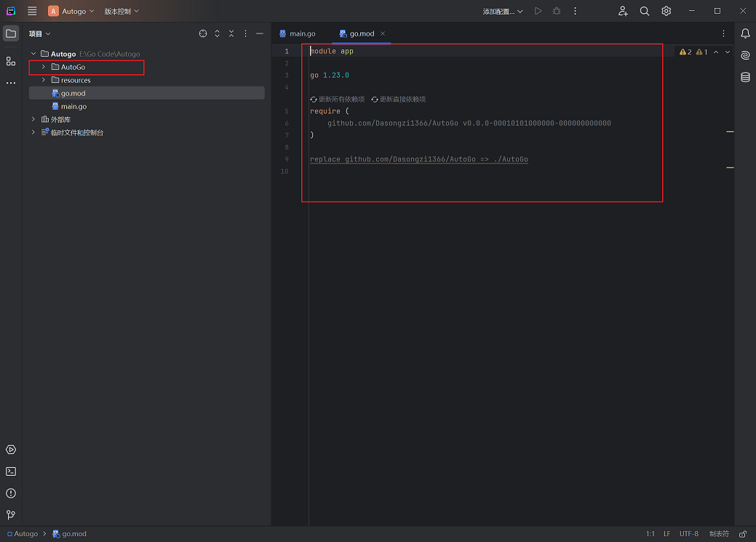
Task: Open Project panel options menu
Action: coord(245,33)
